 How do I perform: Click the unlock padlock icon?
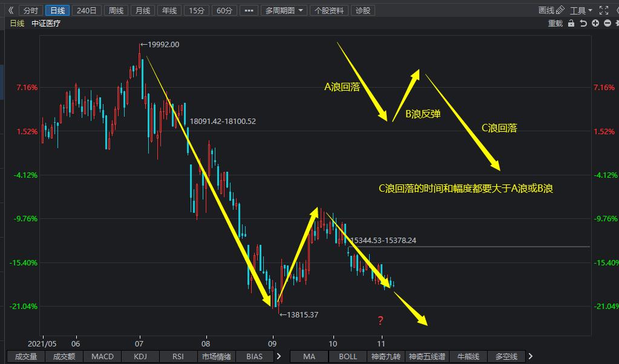click(x=571, y=22)
